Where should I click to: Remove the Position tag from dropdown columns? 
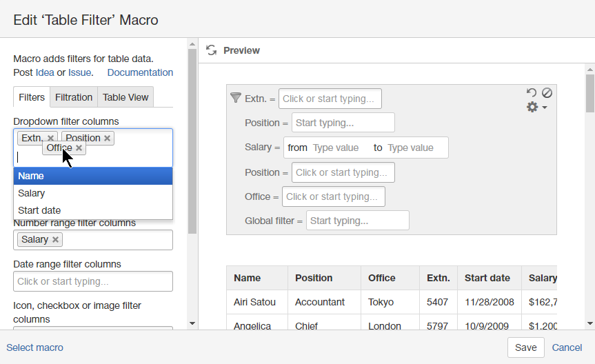(x=107, y=139)
